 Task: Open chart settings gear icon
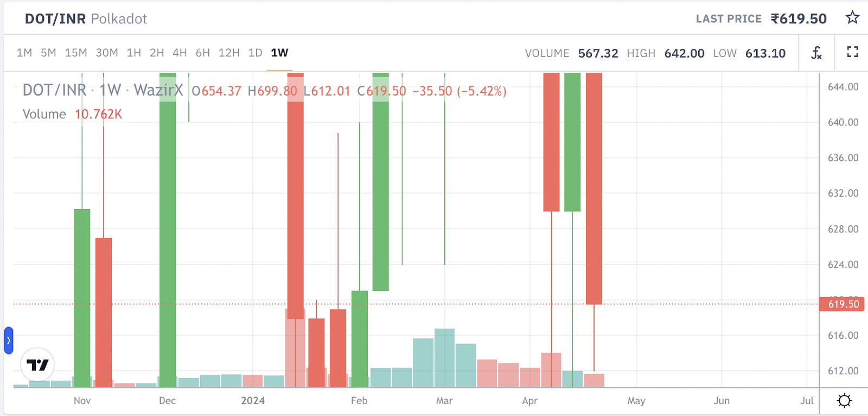point(844,401)
